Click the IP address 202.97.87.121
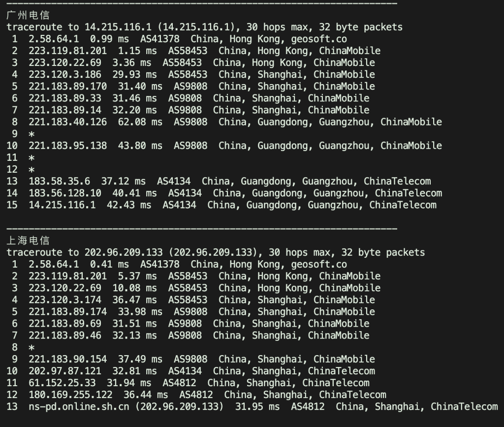Image resolution: width=504 pixels, height=427 pixels. 65,371
